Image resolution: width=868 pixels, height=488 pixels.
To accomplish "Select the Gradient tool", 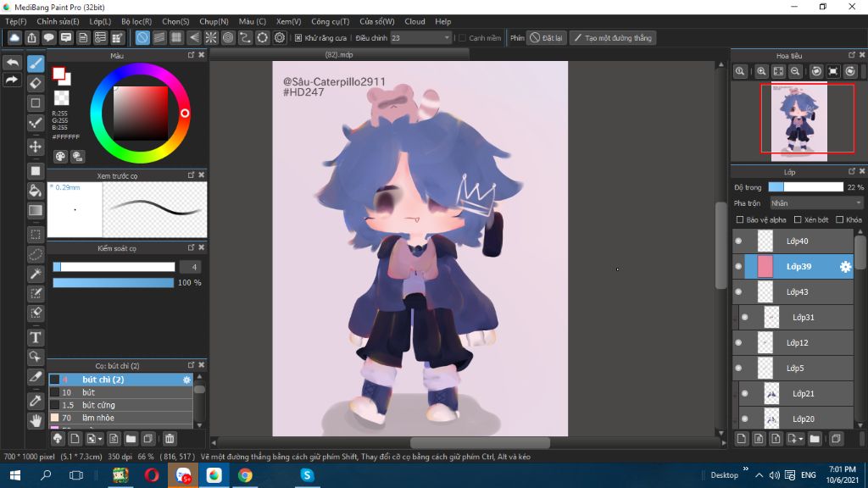I will tap(36, 210).
